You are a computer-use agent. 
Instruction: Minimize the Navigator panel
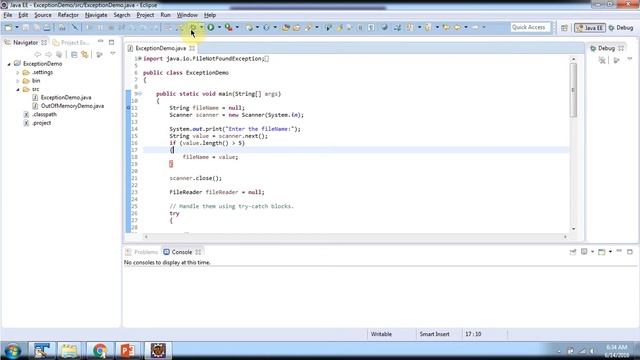(x=101, y=42)
